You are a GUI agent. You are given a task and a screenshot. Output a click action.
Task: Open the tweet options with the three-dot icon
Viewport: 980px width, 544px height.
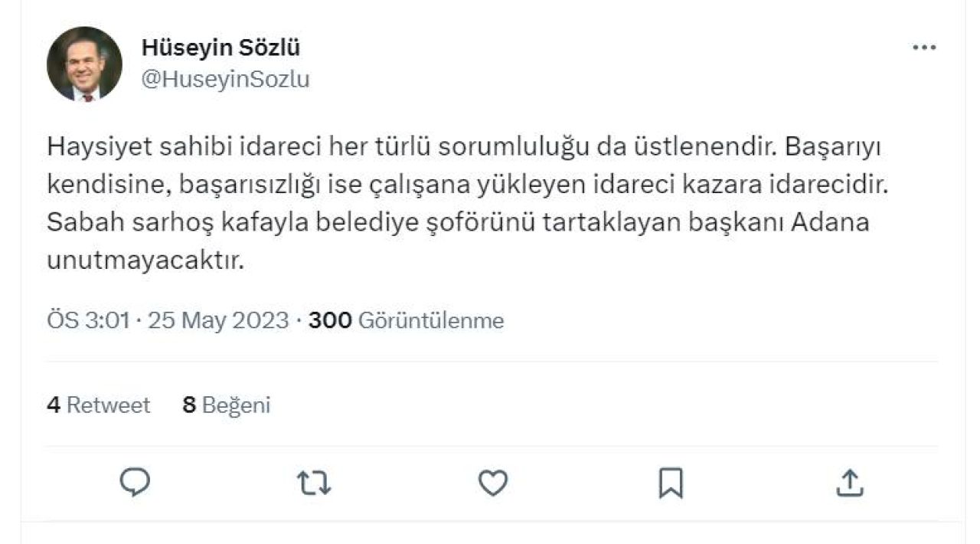(925, 46)
